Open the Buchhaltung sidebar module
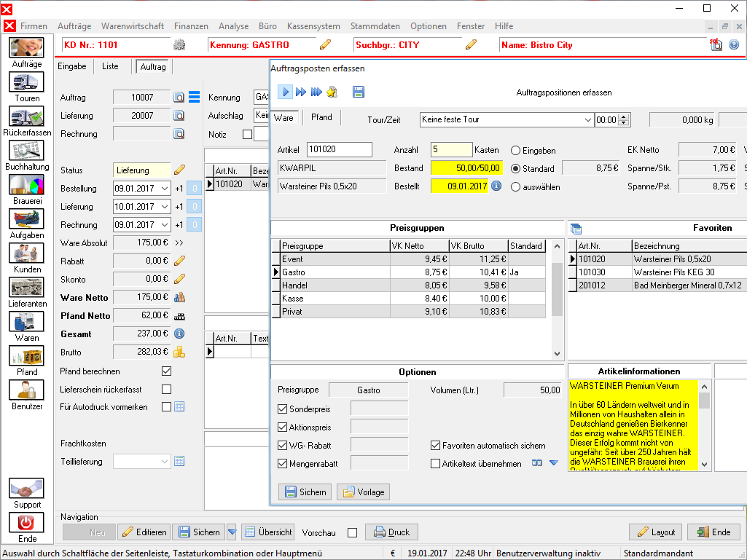 coord(27,151)
